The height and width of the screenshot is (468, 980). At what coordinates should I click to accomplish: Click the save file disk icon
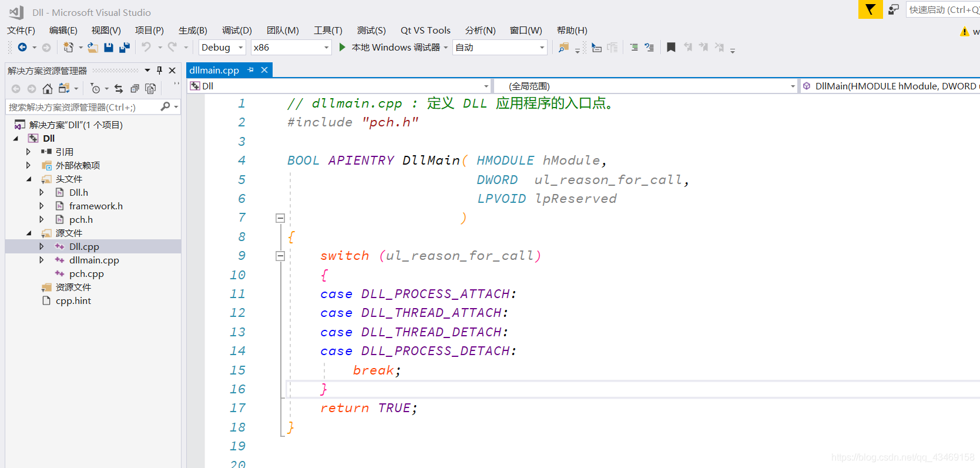[109, 47]
